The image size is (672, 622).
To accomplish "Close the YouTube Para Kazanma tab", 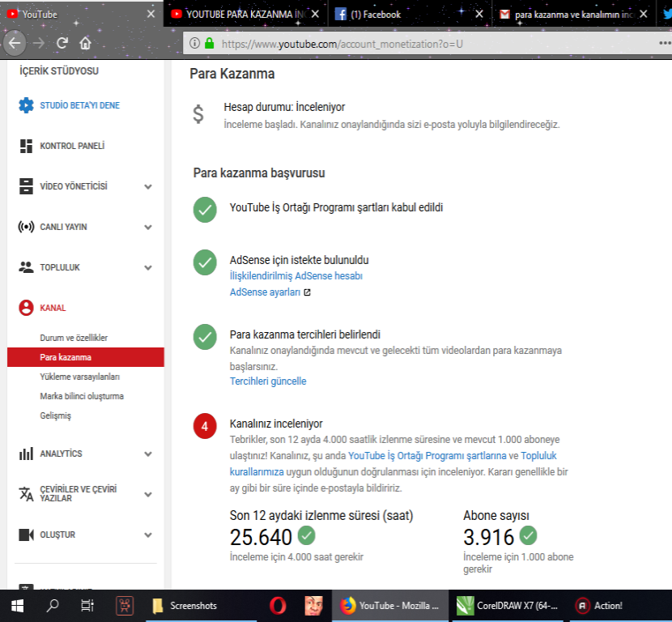I will point(315,14).
